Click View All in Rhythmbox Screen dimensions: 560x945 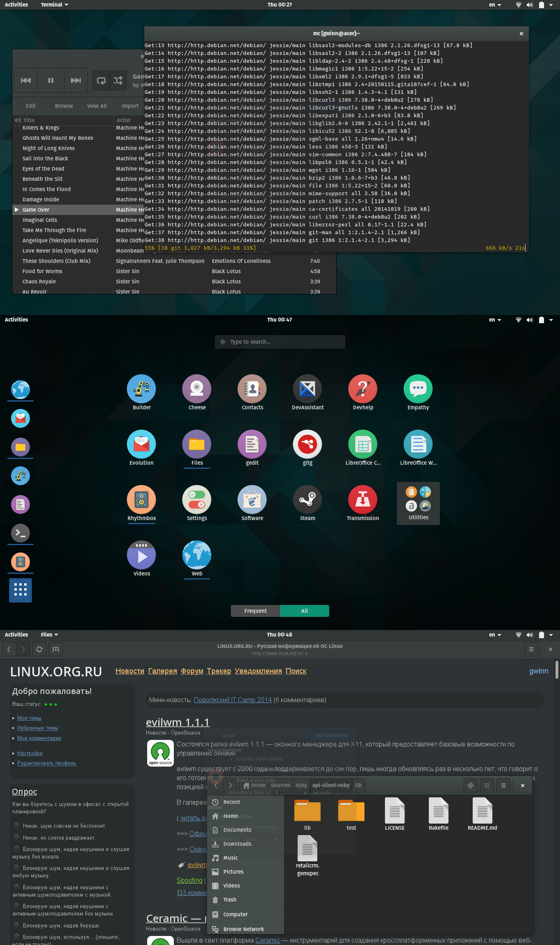97,106
